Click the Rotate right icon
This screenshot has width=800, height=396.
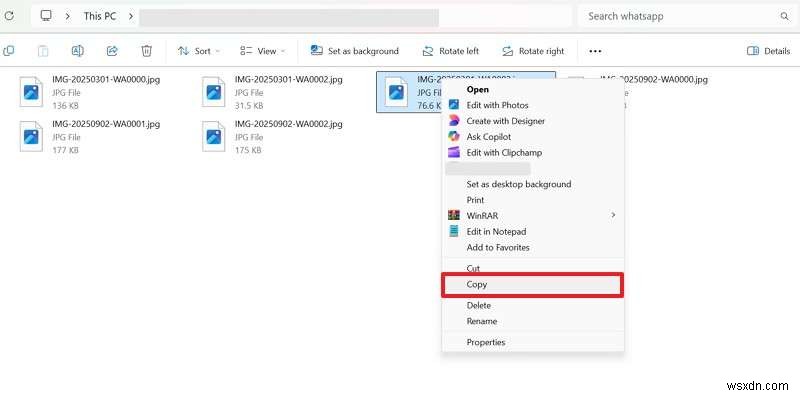tap(508, 51)
